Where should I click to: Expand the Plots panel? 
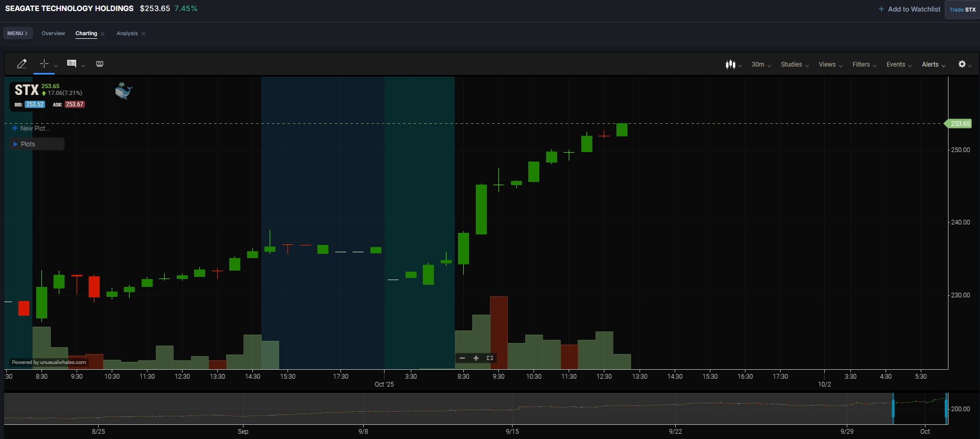pyautogui.click(x=37, y=144)
